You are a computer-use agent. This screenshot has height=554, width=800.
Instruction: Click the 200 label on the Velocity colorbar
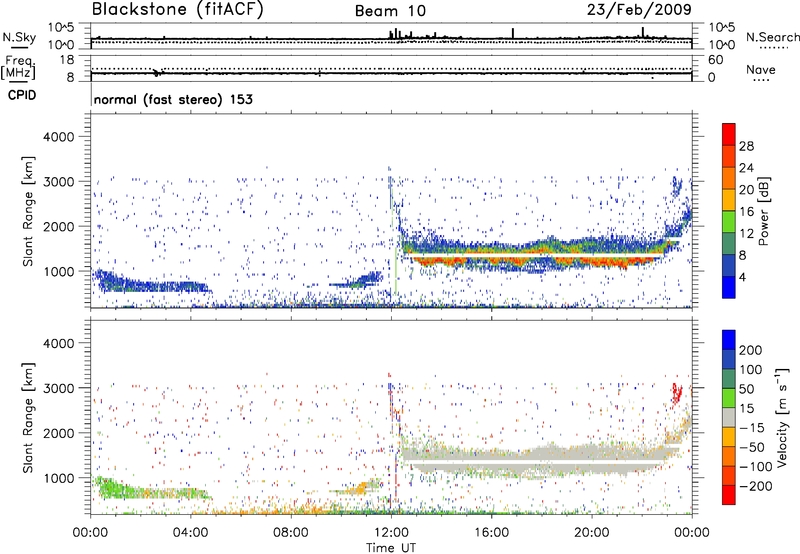click(x=751, y=350)
